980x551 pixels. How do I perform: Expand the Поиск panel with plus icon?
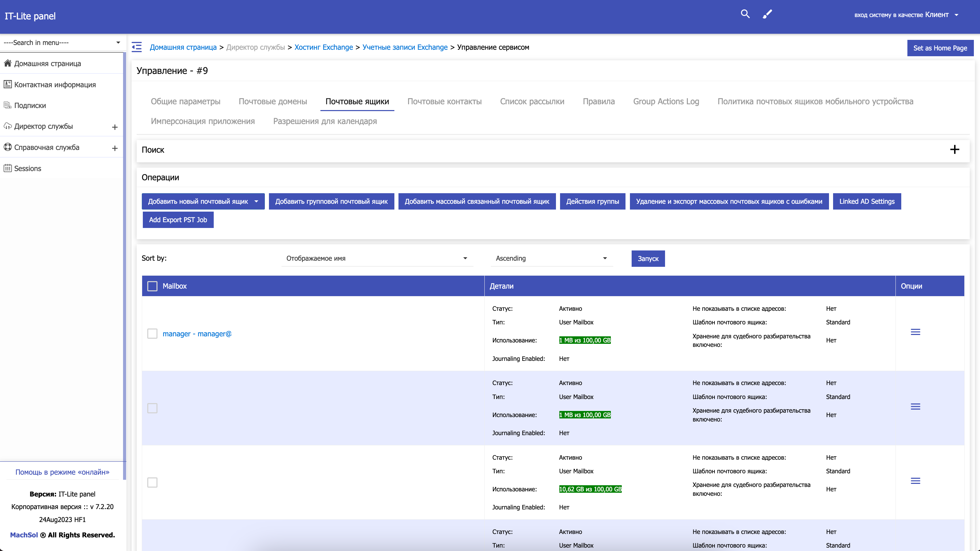tap(954, 150)
